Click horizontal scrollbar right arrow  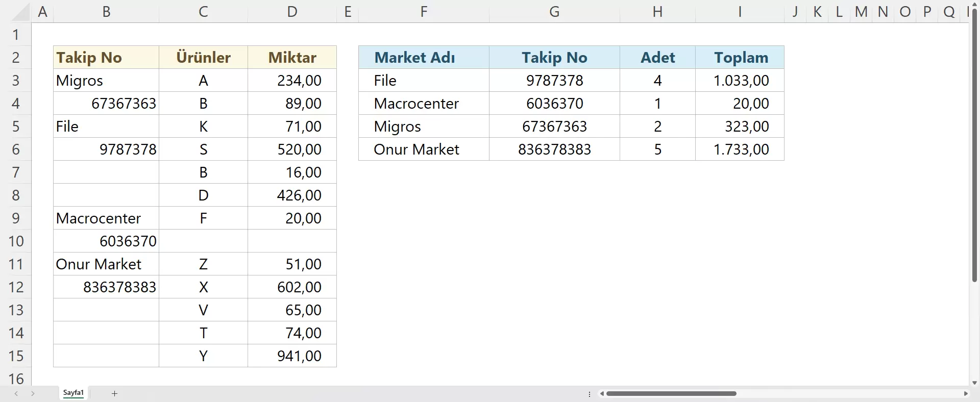coord(966,393)
